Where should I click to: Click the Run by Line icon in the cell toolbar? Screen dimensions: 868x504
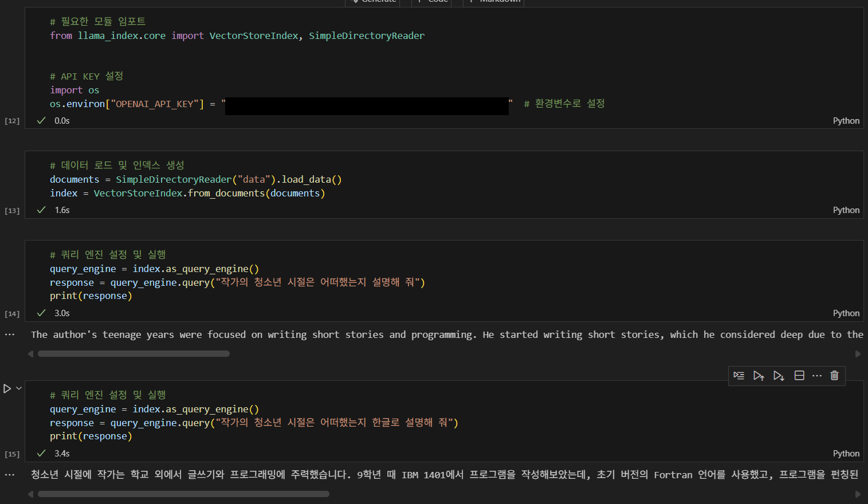739,376
